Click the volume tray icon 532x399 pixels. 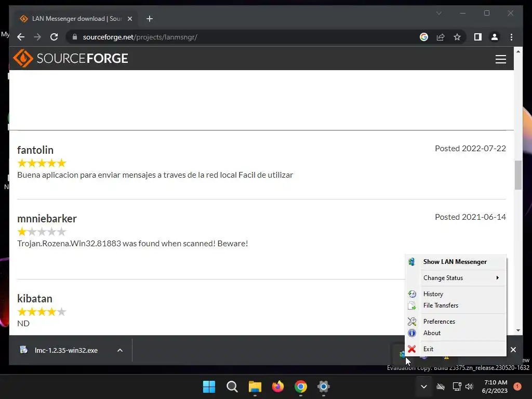[x=469, y=387]
